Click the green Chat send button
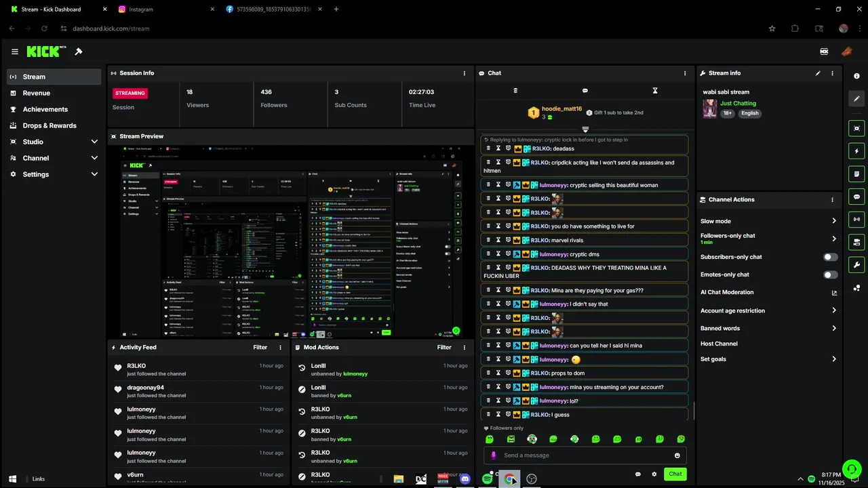Image resolution: width=868 pixels, height=488 pixels. [x=675, y=474]
